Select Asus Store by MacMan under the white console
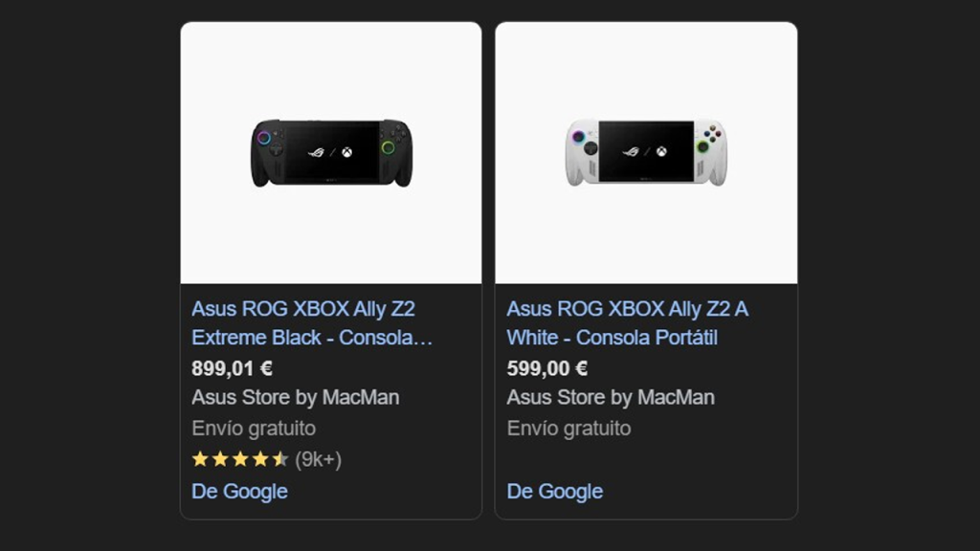The image size is (980, 551). coord(611,397)
